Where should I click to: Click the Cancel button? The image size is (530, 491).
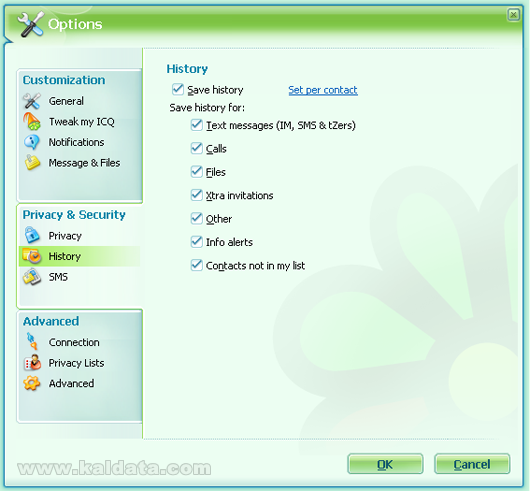coord(472,464)
